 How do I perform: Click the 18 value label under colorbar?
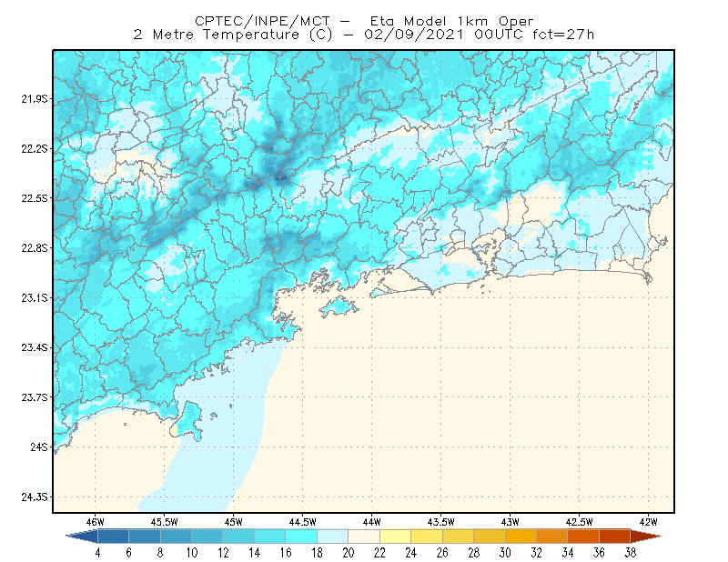317,553
